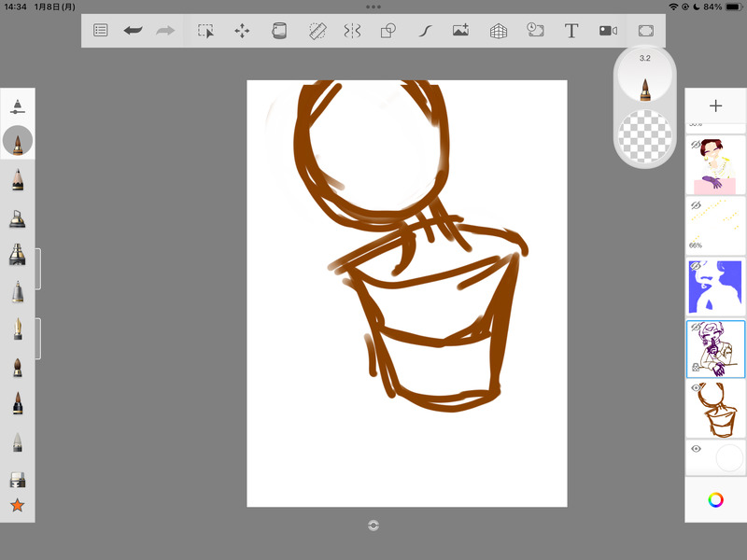Toggle visibility of the yellow dots layer
The width and height of the screenshot is (747, 560).
coord(696,204)
